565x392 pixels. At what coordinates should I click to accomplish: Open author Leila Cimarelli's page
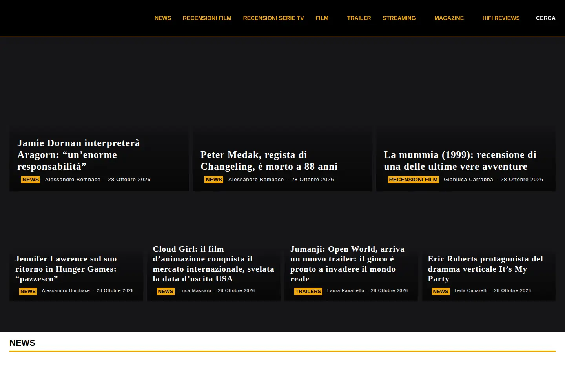coord(471,290)
